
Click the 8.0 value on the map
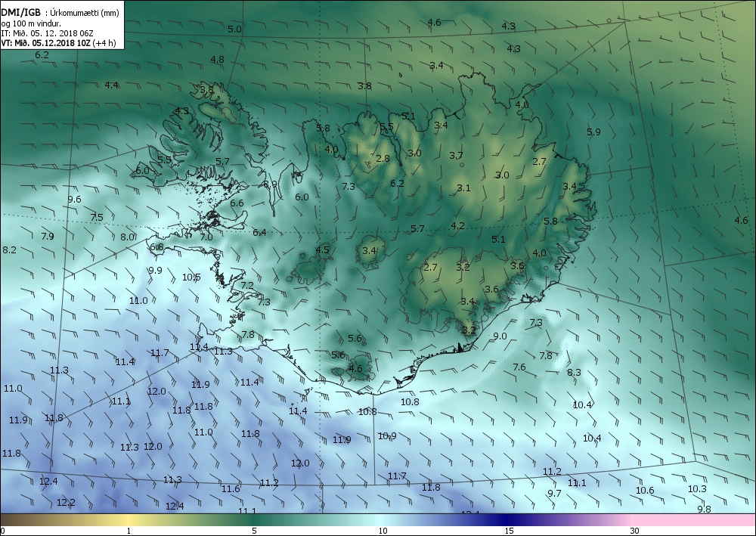127,237
